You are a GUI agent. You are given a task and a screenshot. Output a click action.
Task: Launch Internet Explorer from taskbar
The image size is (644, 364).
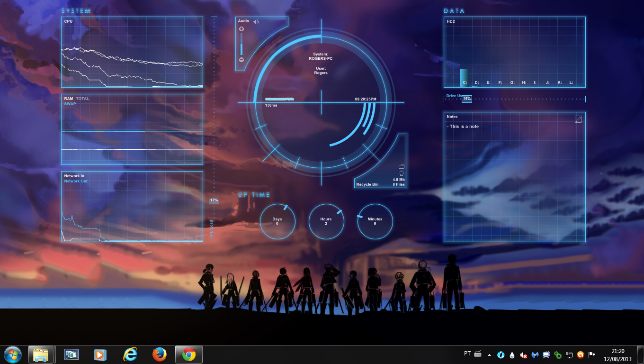point(130,355)
